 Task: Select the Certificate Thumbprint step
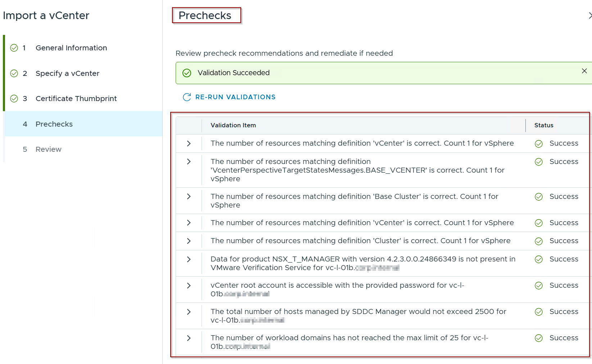[76, 99]
